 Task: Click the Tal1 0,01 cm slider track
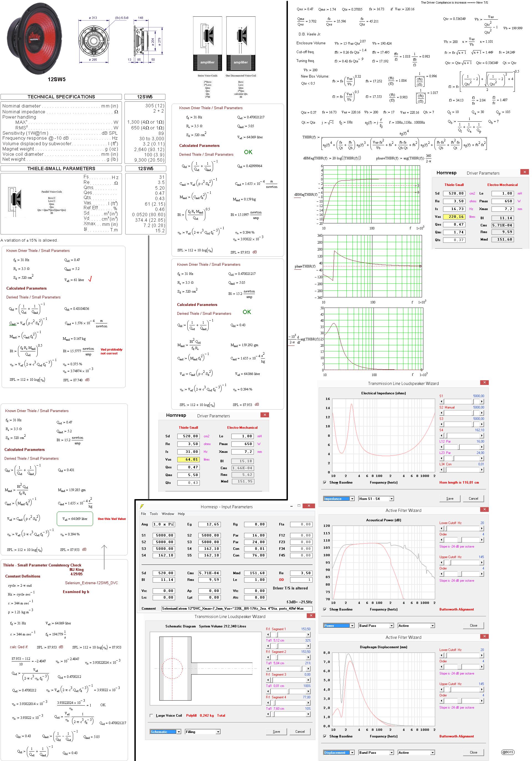(289, 691)
